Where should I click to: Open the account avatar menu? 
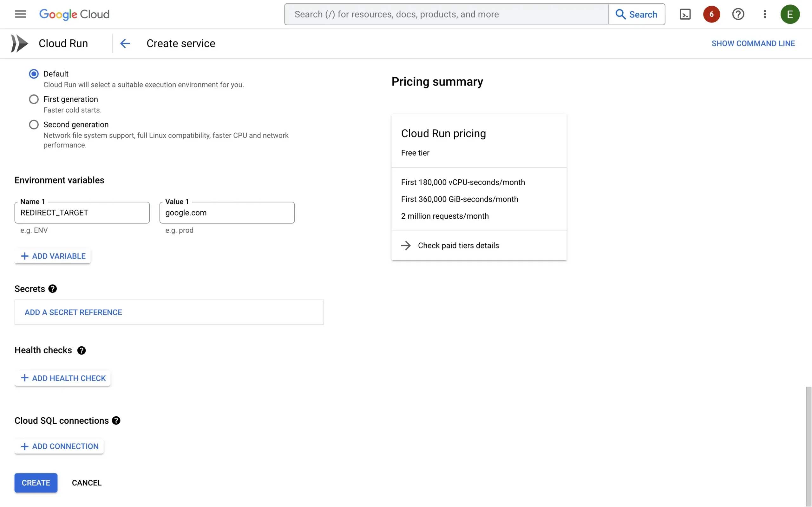[790, 14]
